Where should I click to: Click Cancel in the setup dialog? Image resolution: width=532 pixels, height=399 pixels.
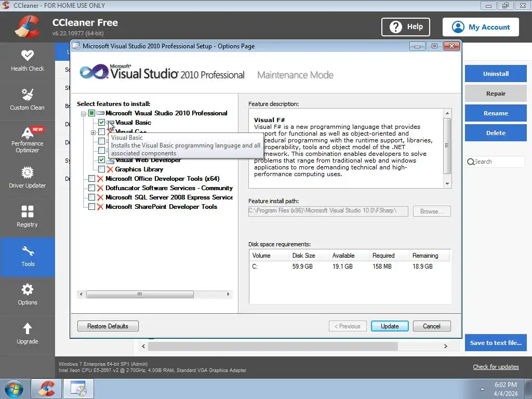[x=432, y=326]
